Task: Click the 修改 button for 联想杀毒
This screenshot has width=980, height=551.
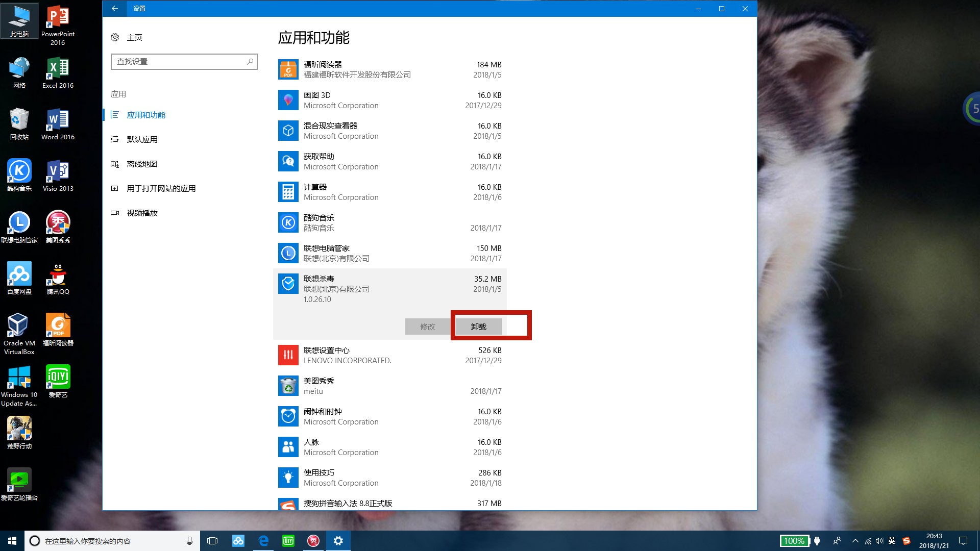Action: click(x=427, y=327)
